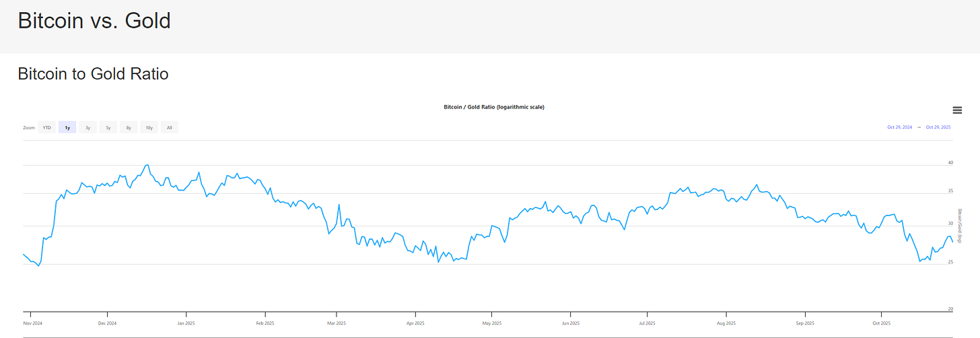This screenshot has height=338, width=980.
Task: Click the Dec 2024 x-axis label
Action: pyautogui.click(x=107, y=323)
